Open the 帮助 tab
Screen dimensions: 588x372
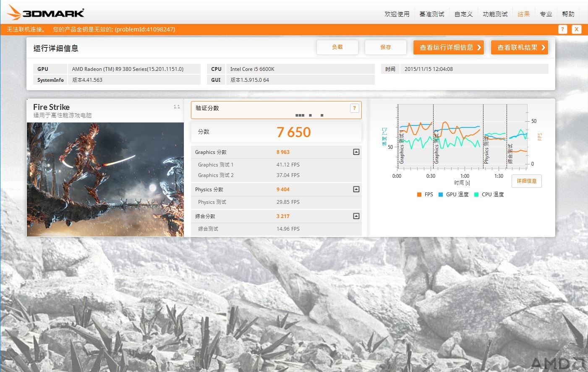[568, 14]
